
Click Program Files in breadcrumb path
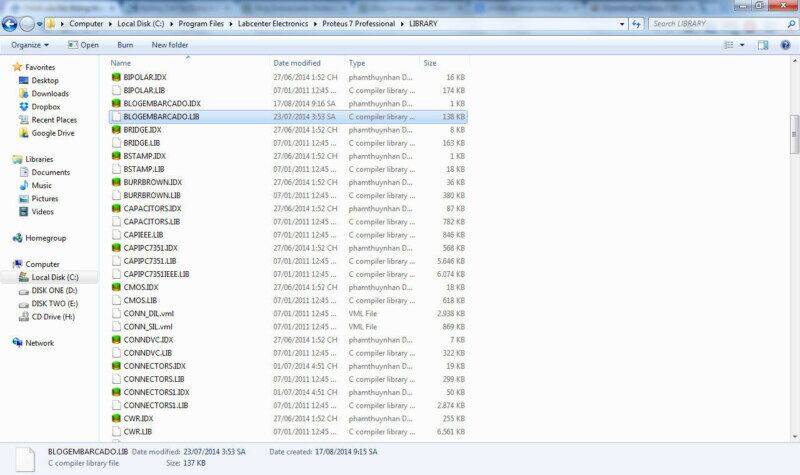201,23
